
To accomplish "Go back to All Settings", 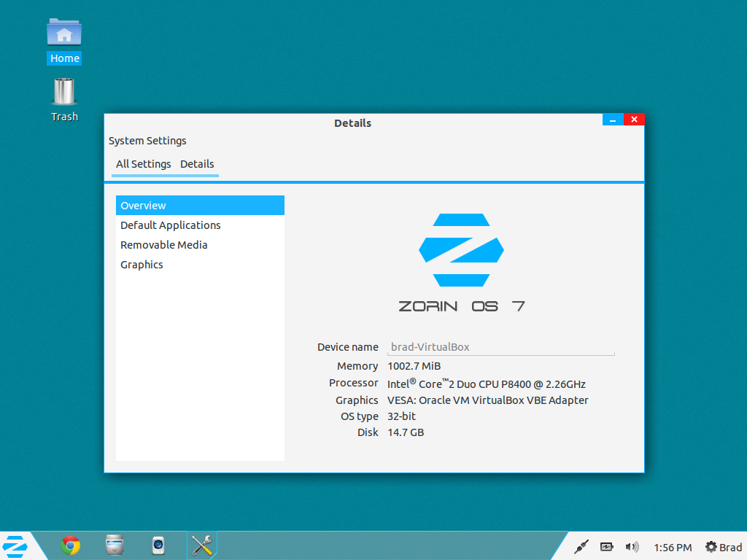I will pos(143,164).
